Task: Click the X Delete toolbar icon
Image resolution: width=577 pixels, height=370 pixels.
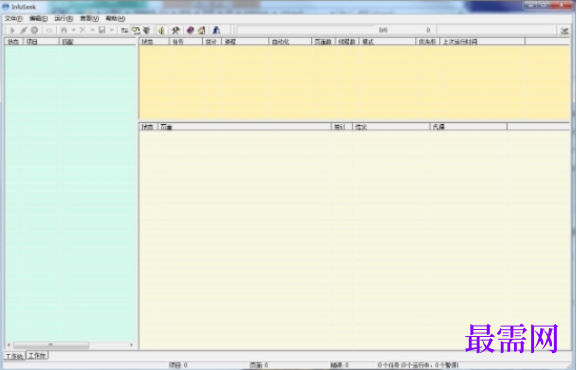Action: (x=83, y=30)
